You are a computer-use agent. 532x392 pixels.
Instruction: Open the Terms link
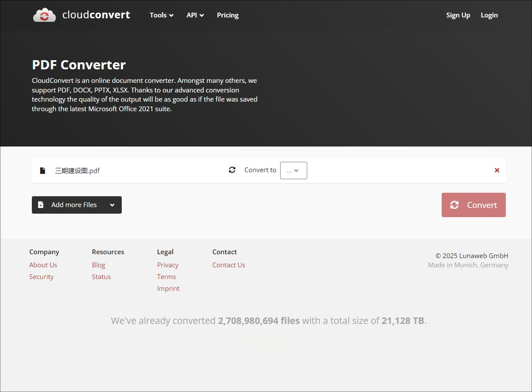pos(167,276)
